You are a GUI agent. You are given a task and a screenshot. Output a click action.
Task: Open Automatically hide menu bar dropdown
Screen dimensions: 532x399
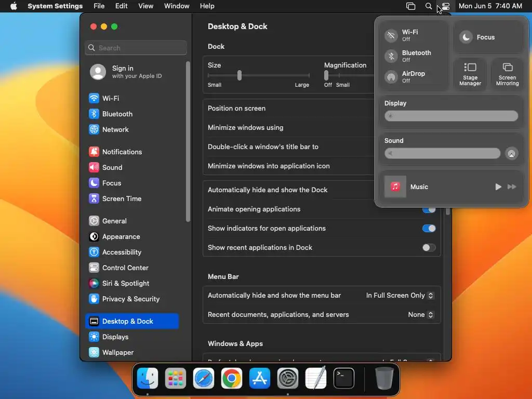pyautogui.click(x=400, y=296)
